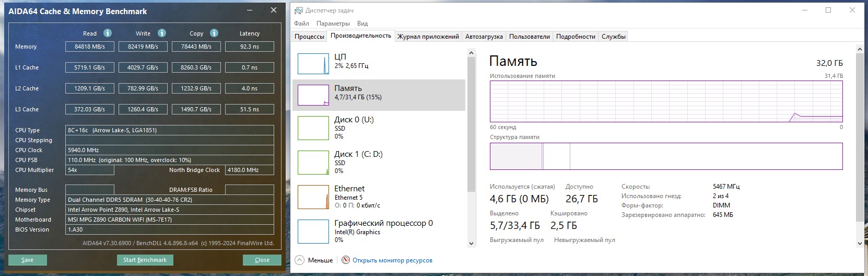Click the CPU FSB field 110.0 MHz
This screenshot has width=868, height=276.
(x=170, y=160)
